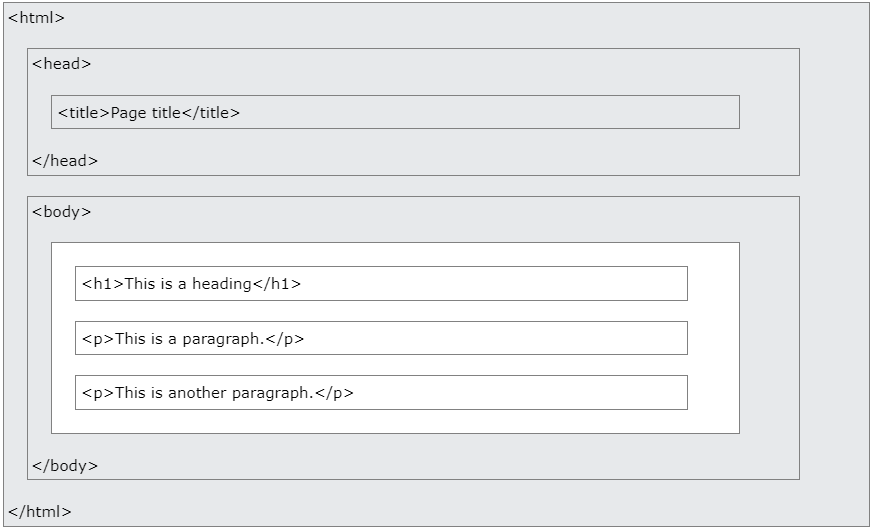
Task: Click the closing </h1> tag
Action: pyautogui.click(x=277, y=284)
